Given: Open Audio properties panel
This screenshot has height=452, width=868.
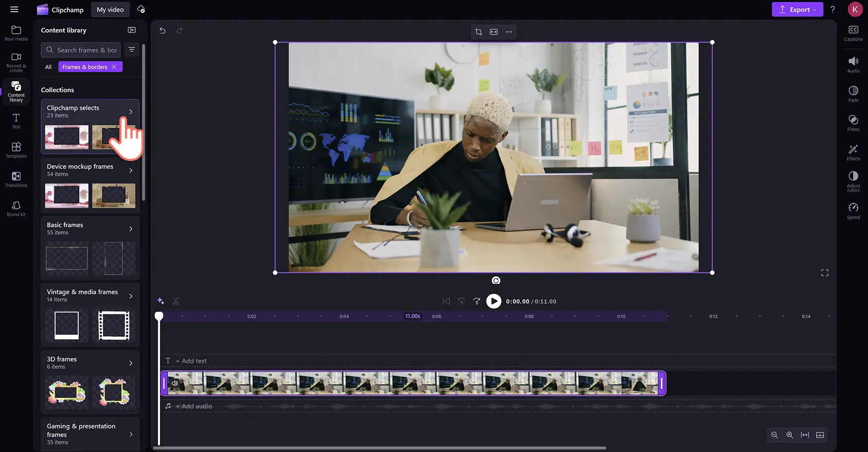Looking at the screenshot, I should tap(853, 65).
